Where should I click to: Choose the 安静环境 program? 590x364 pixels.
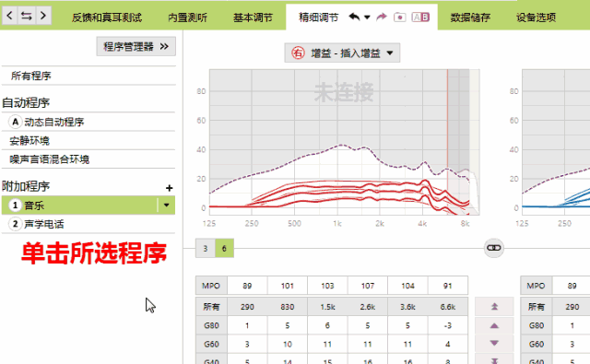88,141
